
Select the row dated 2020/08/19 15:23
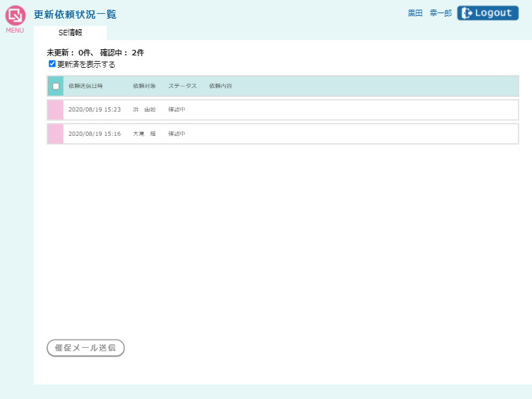tap(94, 109)
